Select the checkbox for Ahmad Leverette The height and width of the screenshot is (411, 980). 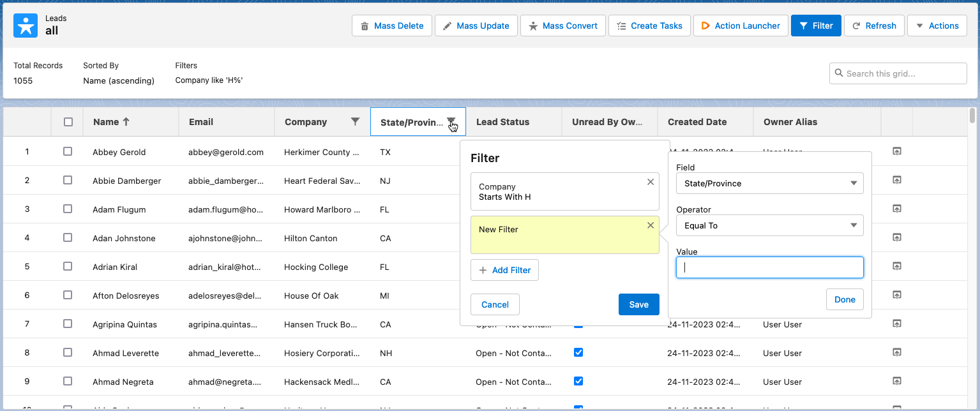(68, 353)
